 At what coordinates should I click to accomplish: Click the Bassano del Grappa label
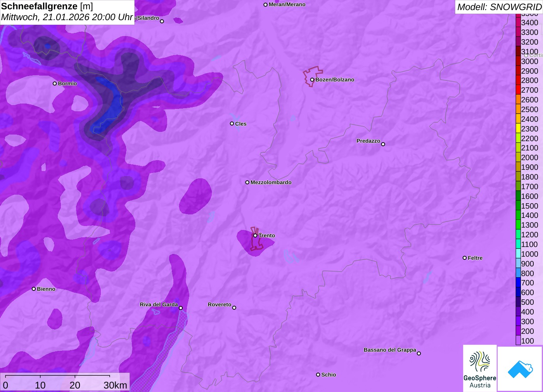(390, 350)
